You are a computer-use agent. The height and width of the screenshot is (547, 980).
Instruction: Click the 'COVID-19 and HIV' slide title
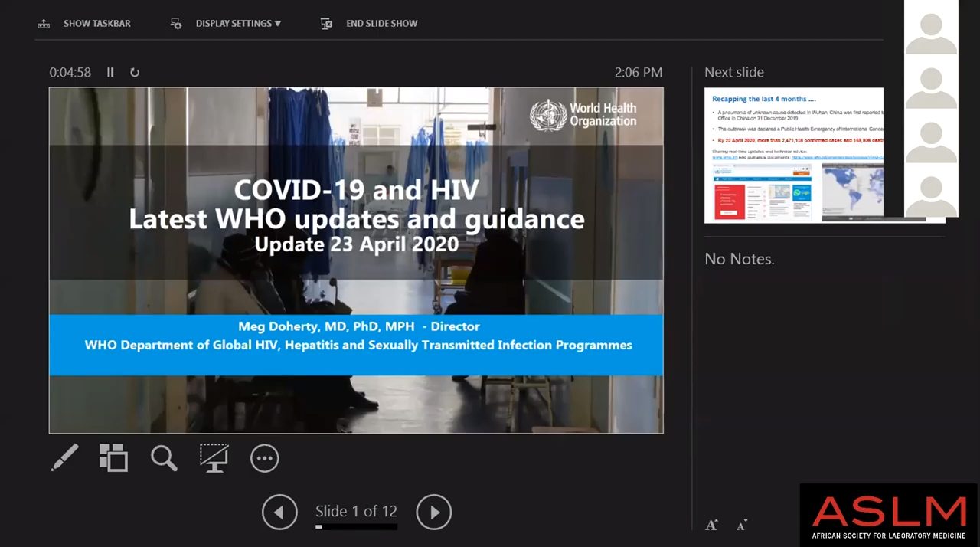357,189
